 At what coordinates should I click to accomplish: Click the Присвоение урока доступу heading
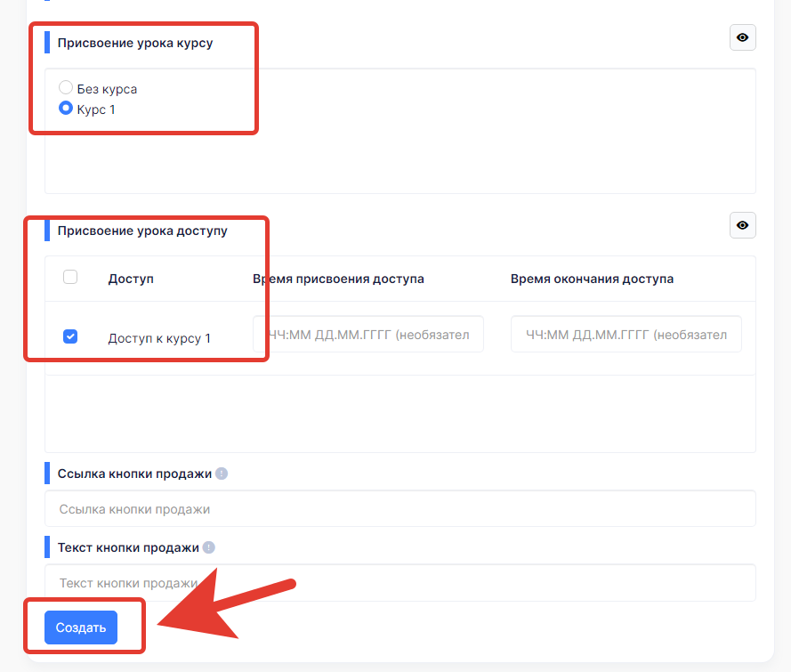click(x=142, y=231)
